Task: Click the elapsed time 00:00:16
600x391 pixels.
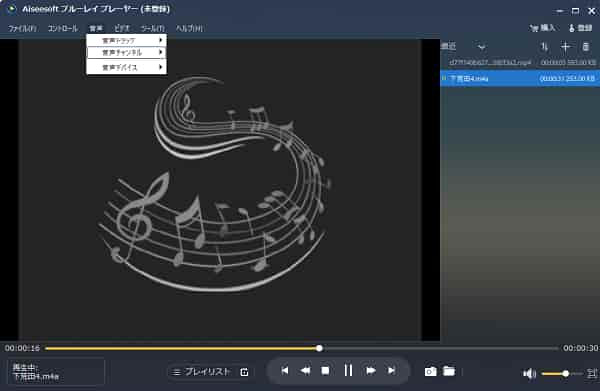Action: (22, 348)
